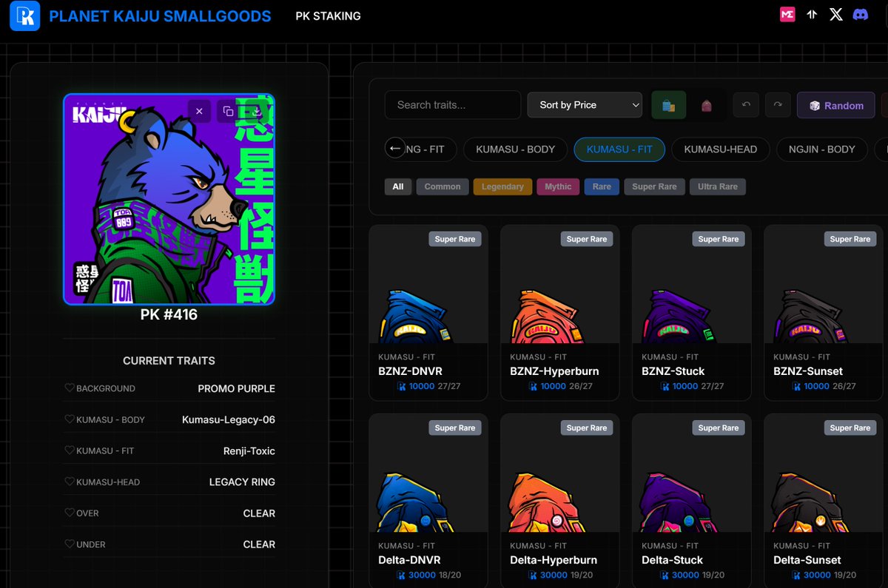Select the BZNZ-Sunset fit card
The height and width of the screenshot is (588, 888).
pos(824,313)
